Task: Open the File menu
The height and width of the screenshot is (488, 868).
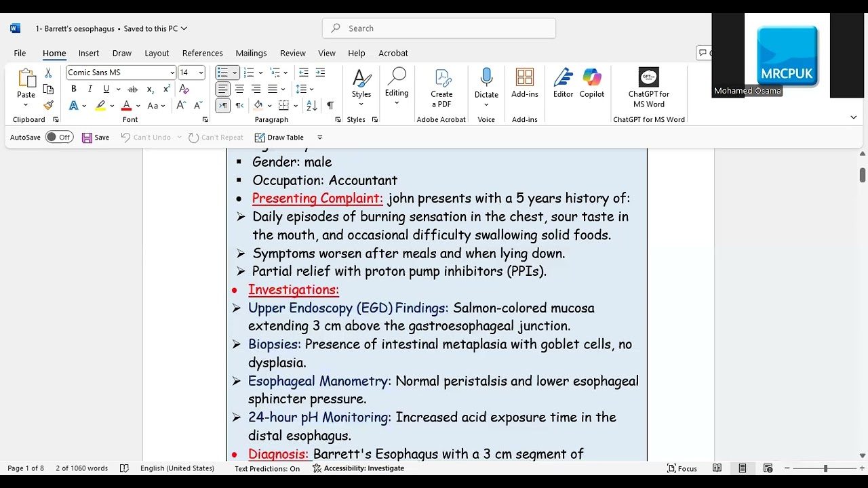Action: 20,53
